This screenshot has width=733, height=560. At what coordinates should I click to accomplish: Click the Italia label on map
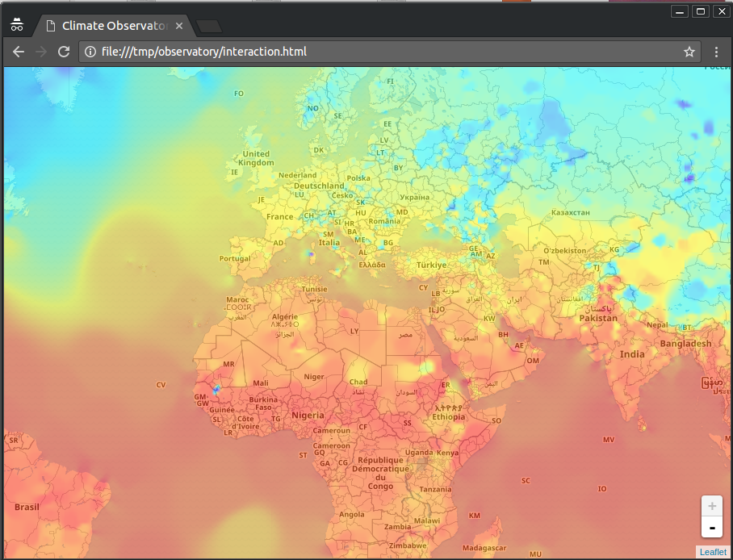(329, 242)
